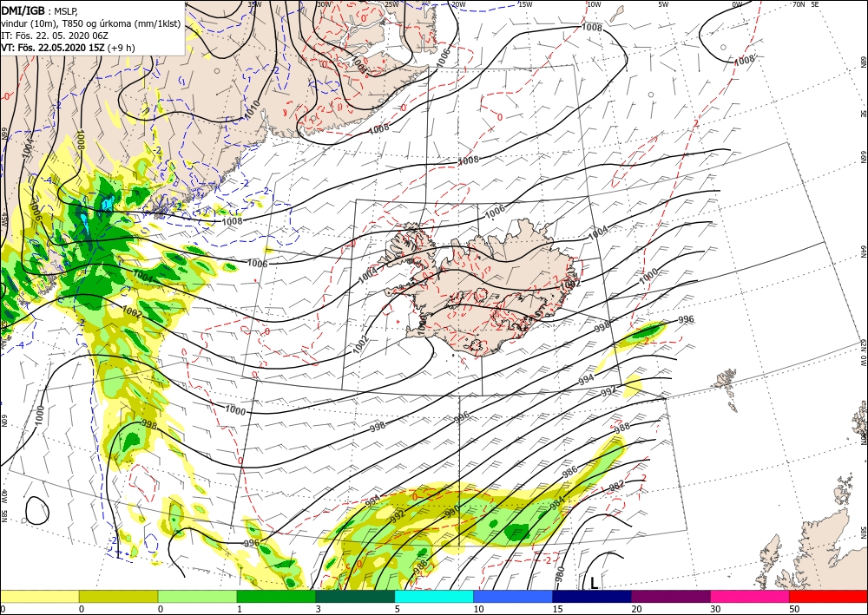Image resolution: width=868 pixels, height=615 pixels.
Task: Click the '990' isobar label
Action: [452, 509]
